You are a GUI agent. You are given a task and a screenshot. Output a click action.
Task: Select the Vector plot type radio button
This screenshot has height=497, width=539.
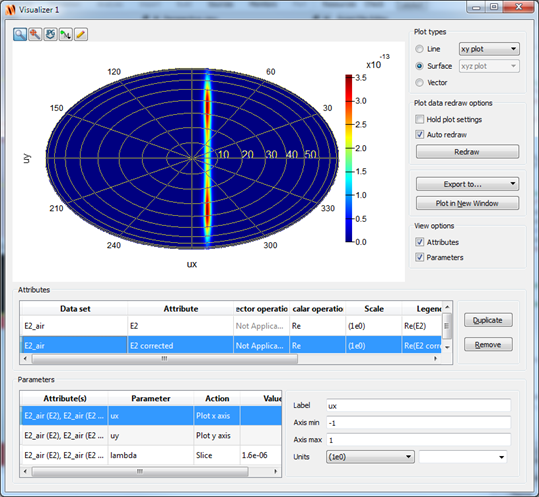419,82
